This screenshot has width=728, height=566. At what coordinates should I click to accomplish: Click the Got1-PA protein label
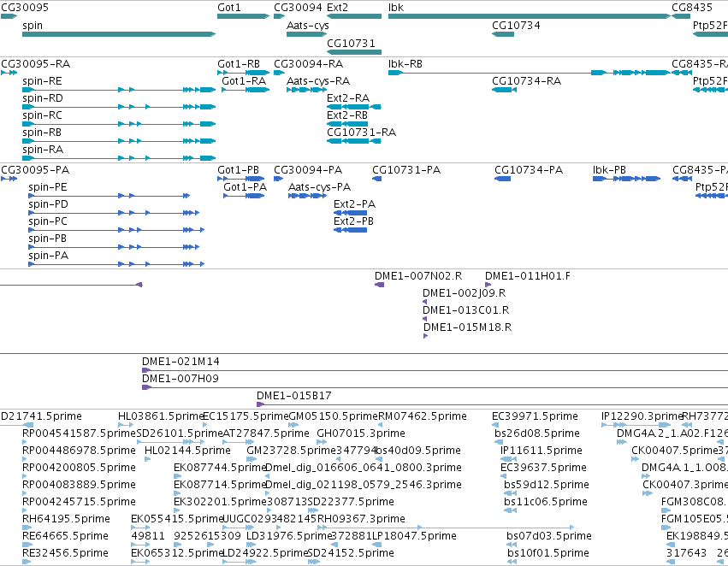point(246,187)
